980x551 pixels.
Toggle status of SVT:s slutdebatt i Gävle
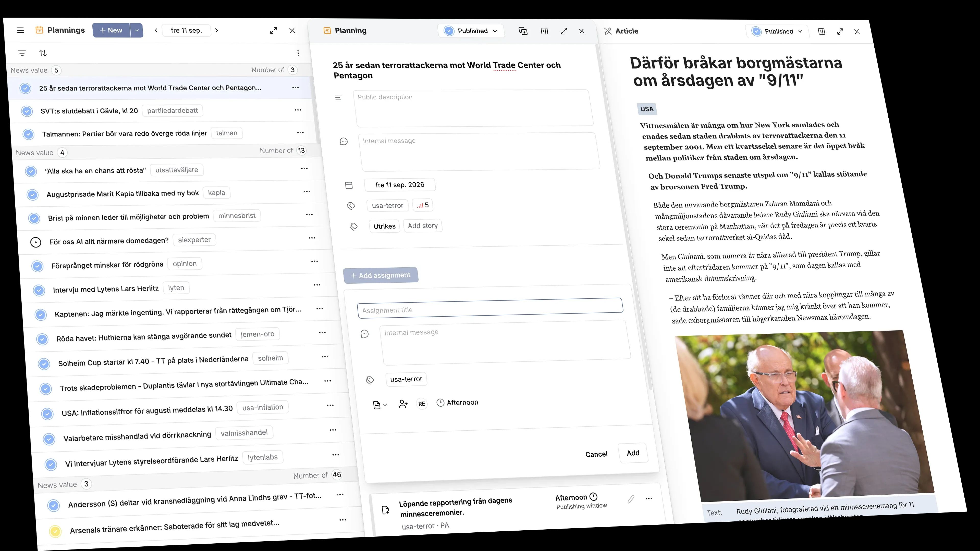point(27,111)
